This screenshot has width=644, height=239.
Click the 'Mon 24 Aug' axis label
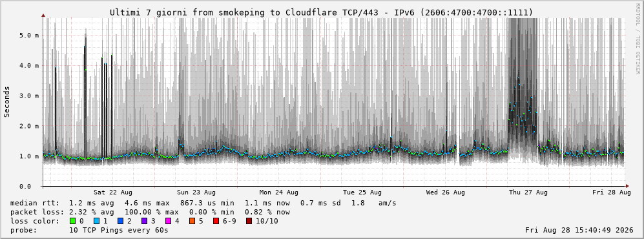[279, 192]
